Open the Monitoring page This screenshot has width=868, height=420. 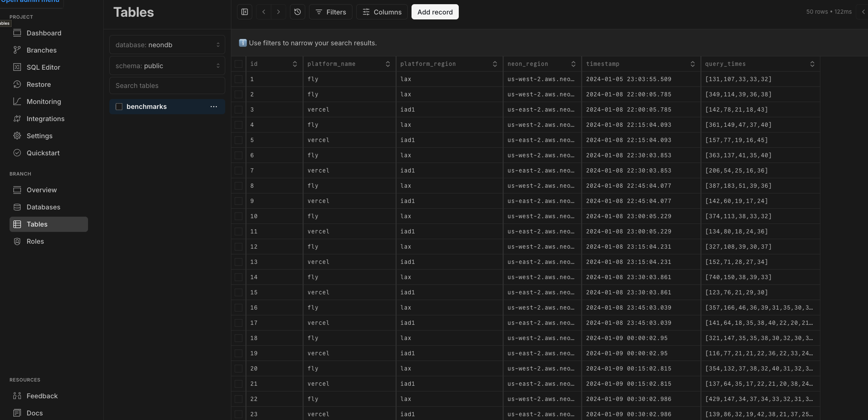[43, 102]
